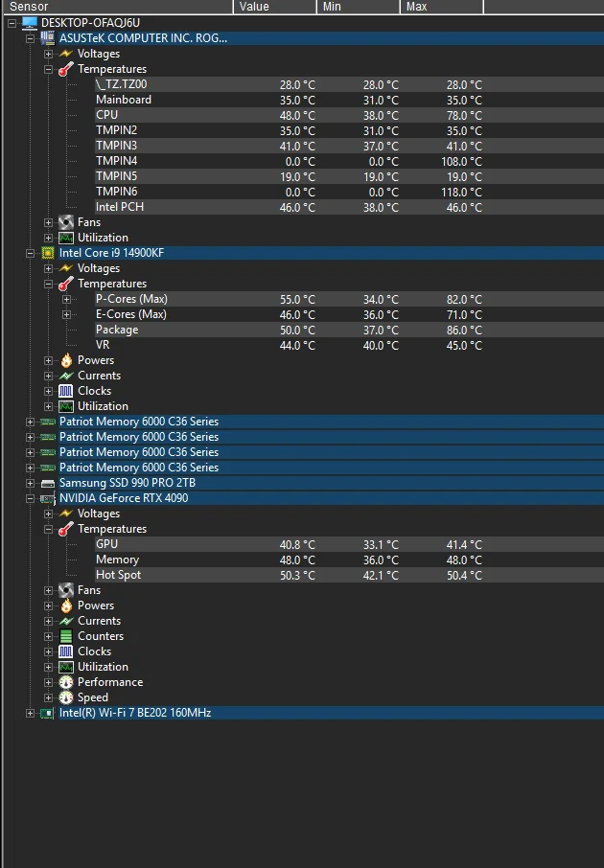Image resolution: width=604 pixels, height=868 pixels.
Task: Select the TMPIN2 sensor row
Action: [349, 130]
